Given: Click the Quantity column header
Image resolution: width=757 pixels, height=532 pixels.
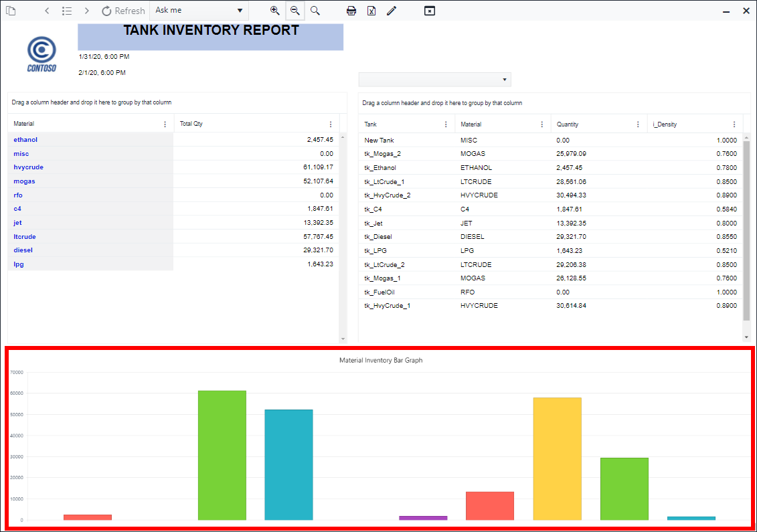Looking at the screenshot, I should [x=568, y=124].
